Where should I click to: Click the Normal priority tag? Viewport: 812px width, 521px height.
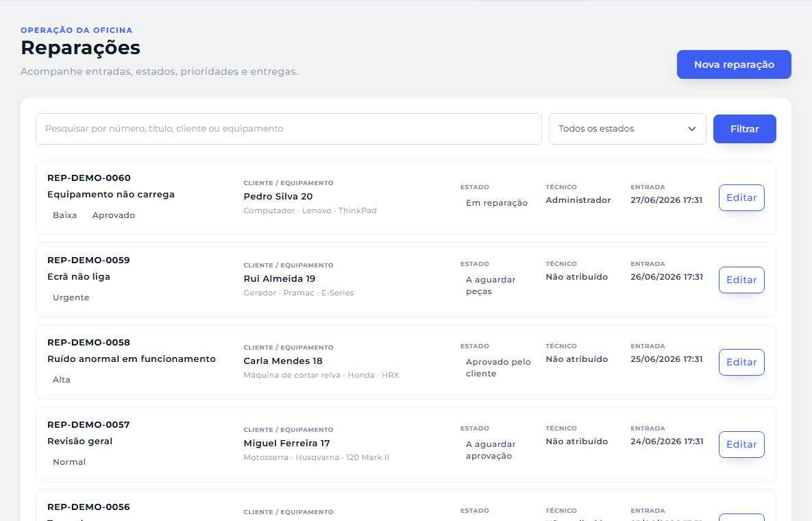(x=69, y=463)
